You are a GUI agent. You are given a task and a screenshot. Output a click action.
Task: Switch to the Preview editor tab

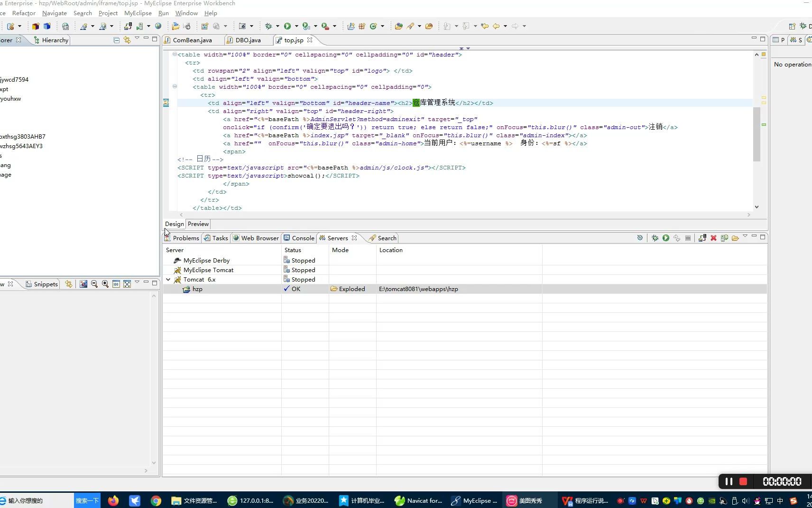coord(198,224)
